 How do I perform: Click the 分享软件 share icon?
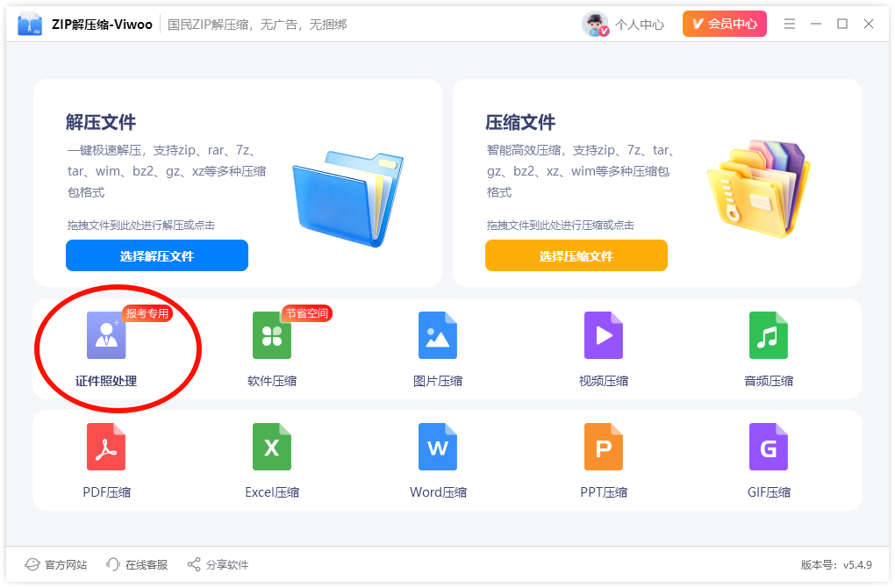click(194, 564)
